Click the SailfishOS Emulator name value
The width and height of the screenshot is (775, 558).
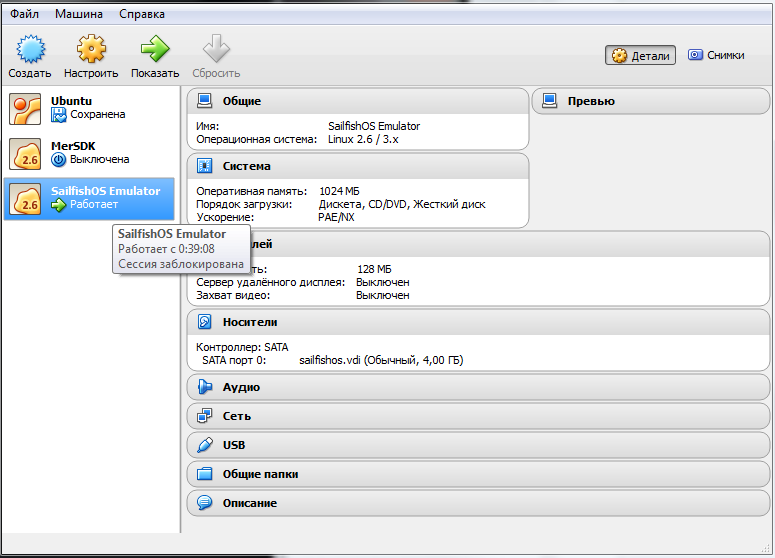[374, 126]
